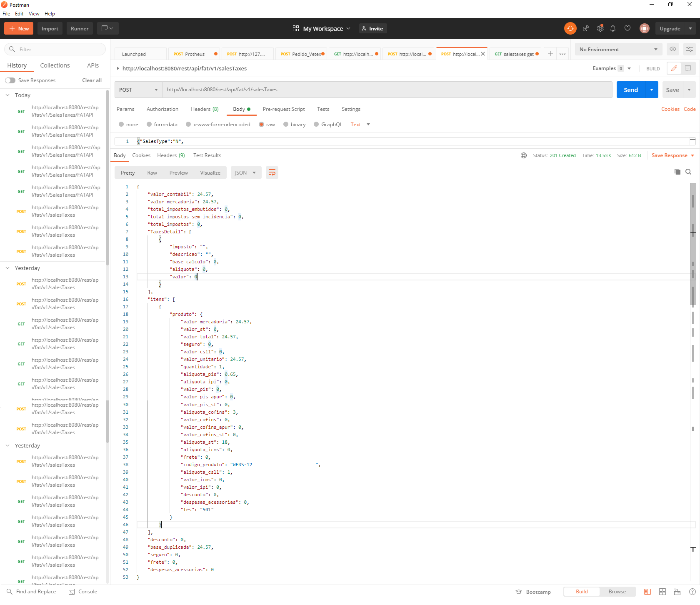
Task: Open the Save button dropdown arrow
Action: coord(689,90)
